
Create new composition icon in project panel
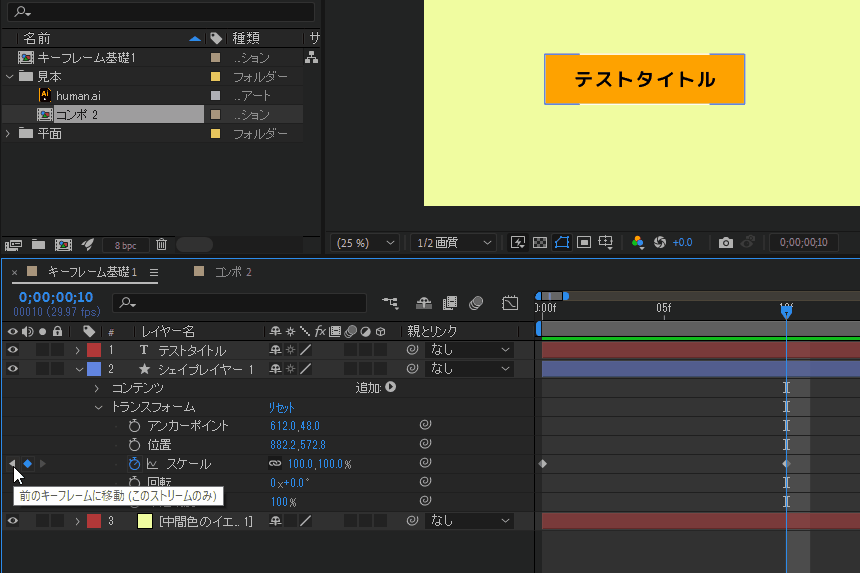coord(63,245)
